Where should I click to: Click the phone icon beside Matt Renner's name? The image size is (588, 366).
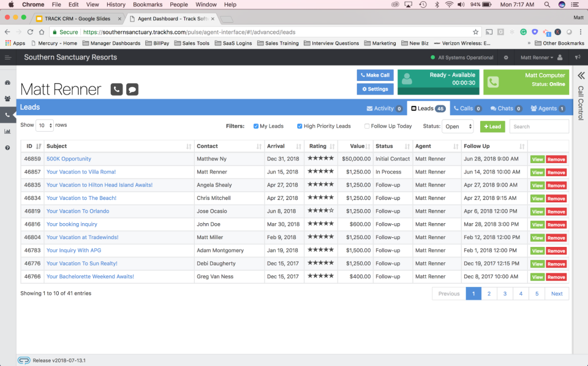(x=116, y=89)
